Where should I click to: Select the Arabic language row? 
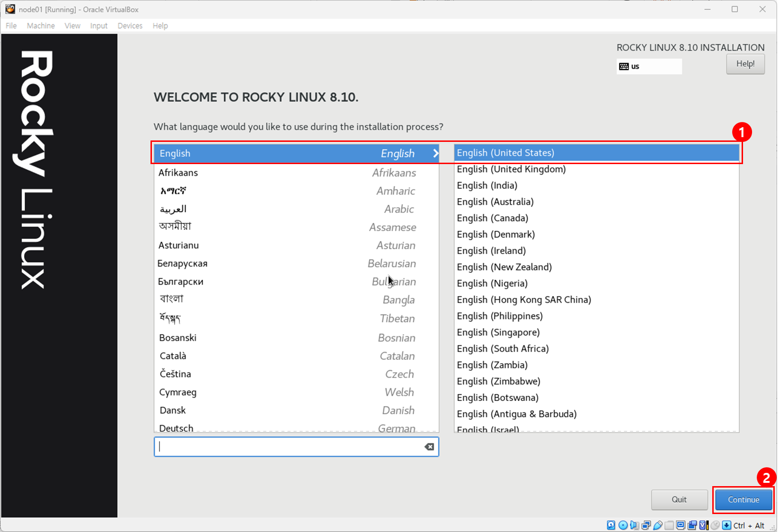[297, 209]
